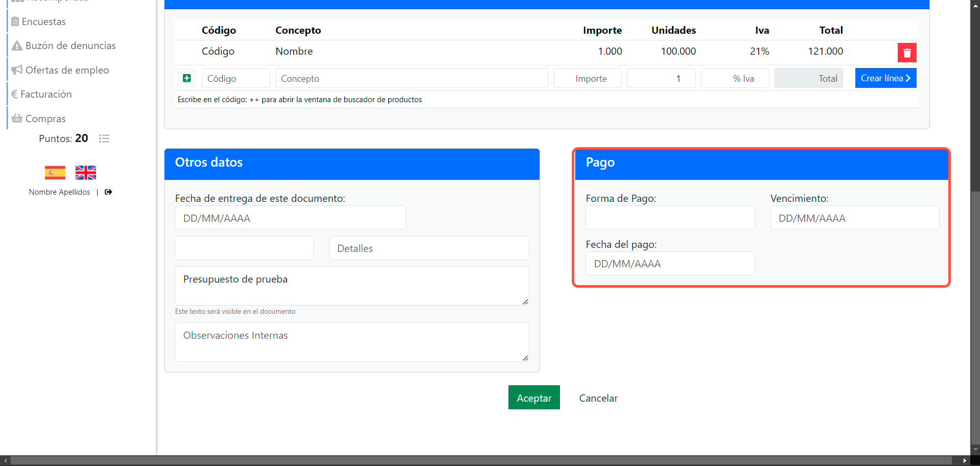Viewport: 980px width, 466px height.
Task: Click the scrollbar down arrow
Action: 975,450
